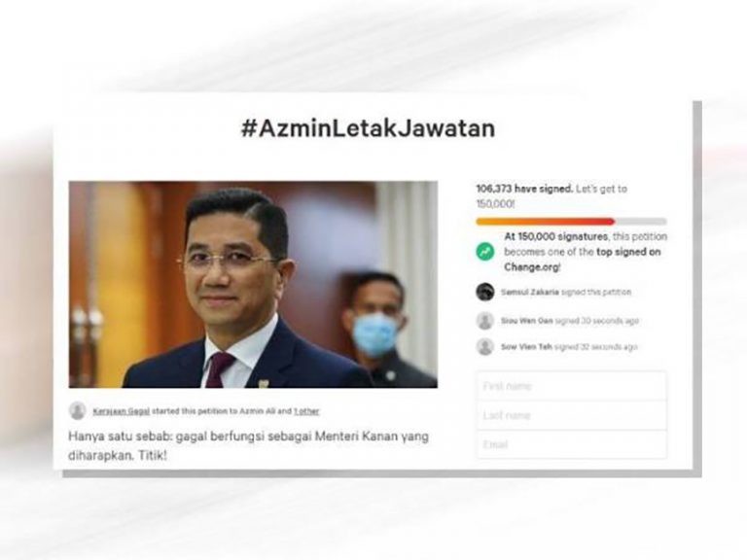The width and height of the screenshot is (747, 560).
Task: Click the signature progress bar
Action: (571, 222)
